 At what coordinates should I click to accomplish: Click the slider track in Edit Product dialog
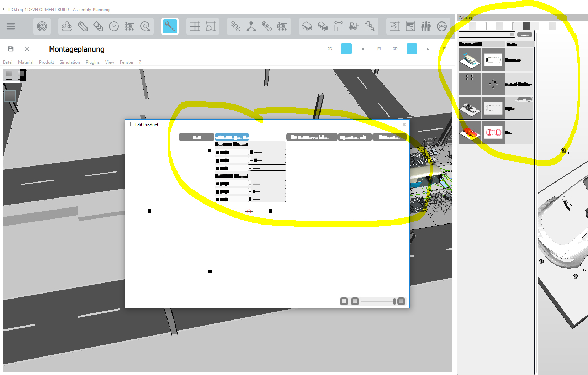coord(377,301)
